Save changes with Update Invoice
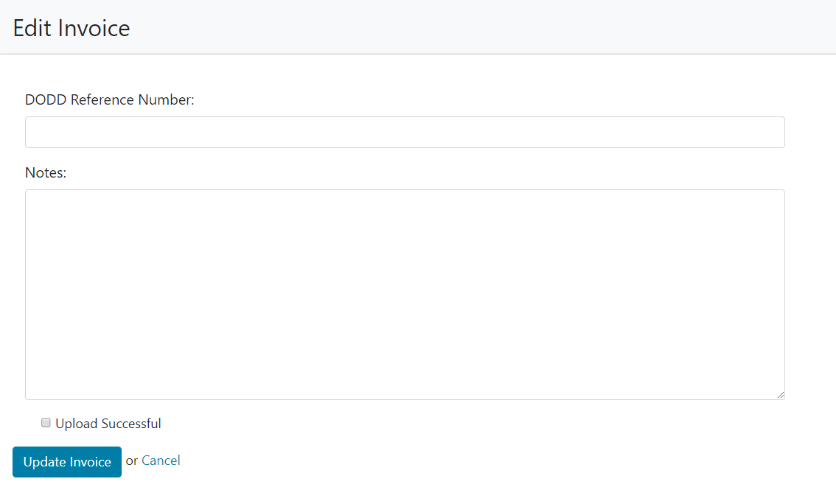Viewport: 836px width, 504px height. [x=67, y=462]
